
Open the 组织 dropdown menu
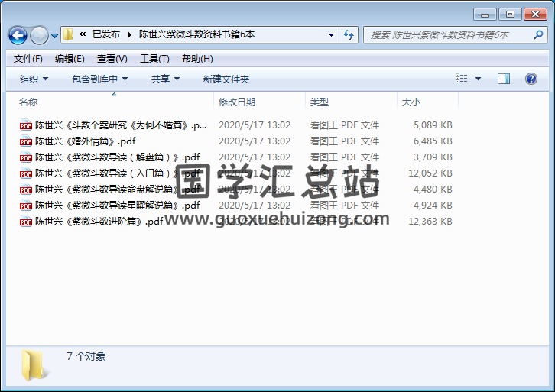[x=34, y=79]
